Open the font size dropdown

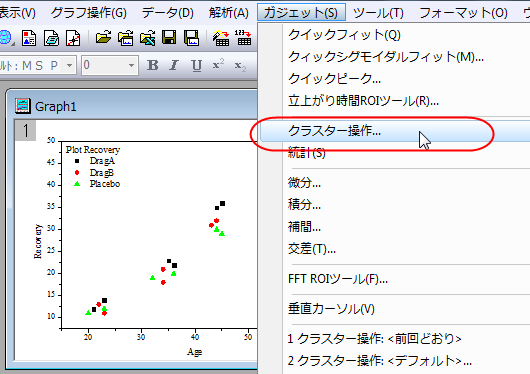(131, 65)
